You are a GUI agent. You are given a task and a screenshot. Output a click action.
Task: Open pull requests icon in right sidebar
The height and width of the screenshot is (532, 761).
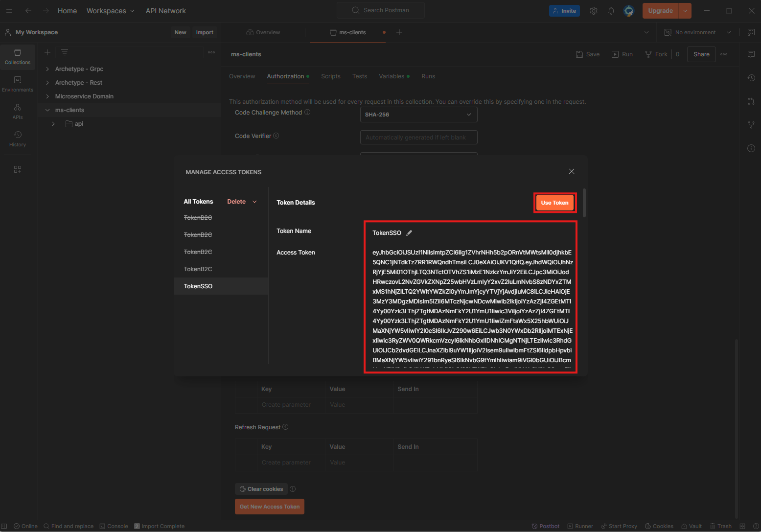click(x=751, y=101)
